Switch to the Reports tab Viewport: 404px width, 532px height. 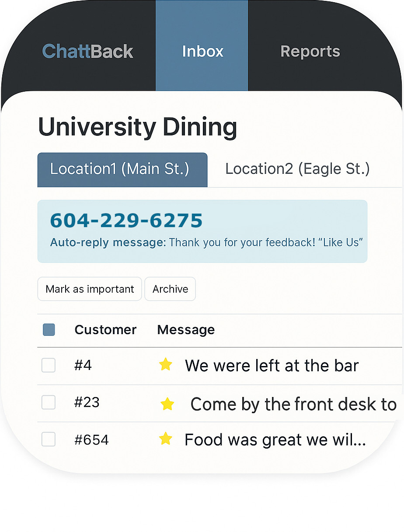[310, 52]
